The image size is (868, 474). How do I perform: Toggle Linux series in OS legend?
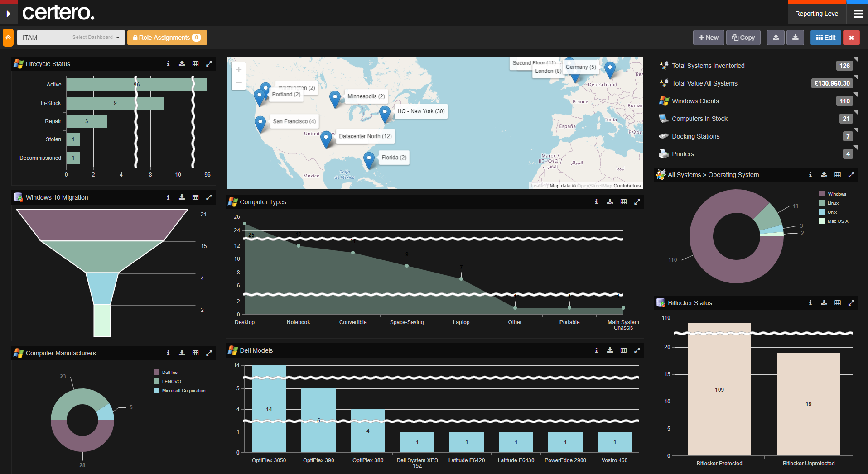click(829, 203)
